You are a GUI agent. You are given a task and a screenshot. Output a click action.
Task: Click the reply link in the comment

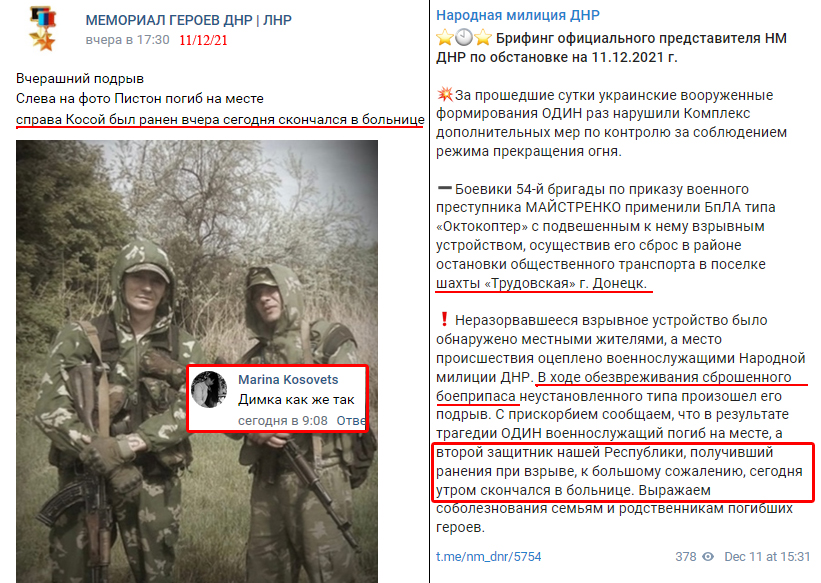[x=351, y=421]
